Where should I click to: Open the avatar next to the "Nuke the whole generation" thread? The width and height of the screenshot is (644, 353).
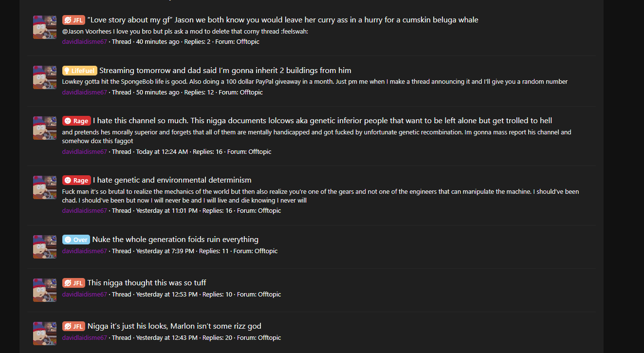click(x=45, y=247)
